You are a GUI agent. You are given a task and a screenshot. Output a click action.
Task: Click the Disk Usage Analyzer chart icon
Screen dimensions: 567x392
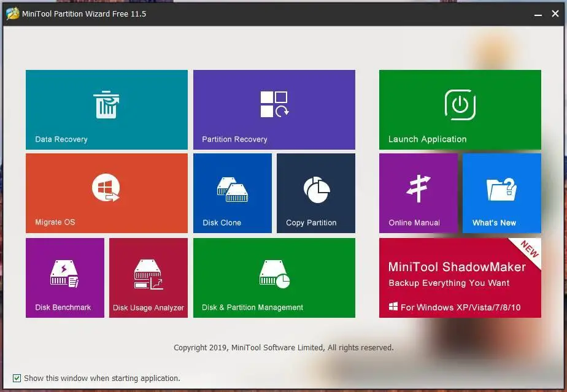click(x=148, y=274)
